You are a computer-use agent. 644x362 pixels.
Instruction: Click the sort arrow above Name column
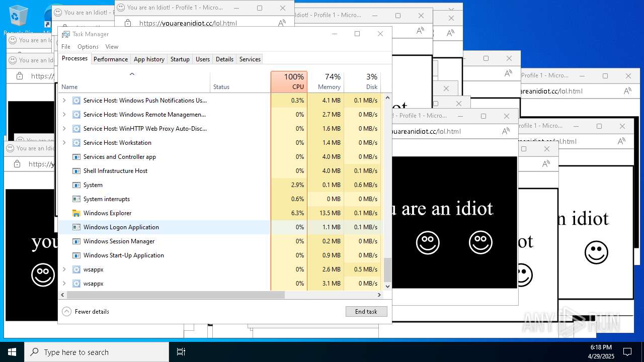point(132,74)
